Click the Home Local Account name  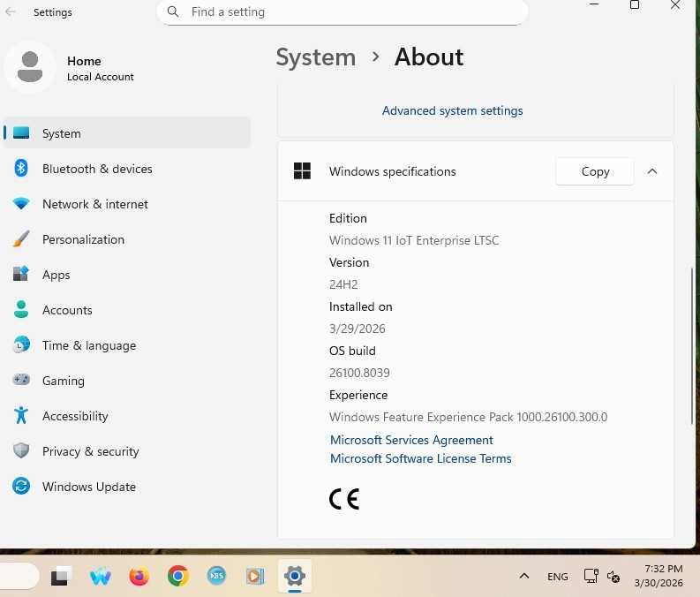pyautogui.click(x=100, y=69)
